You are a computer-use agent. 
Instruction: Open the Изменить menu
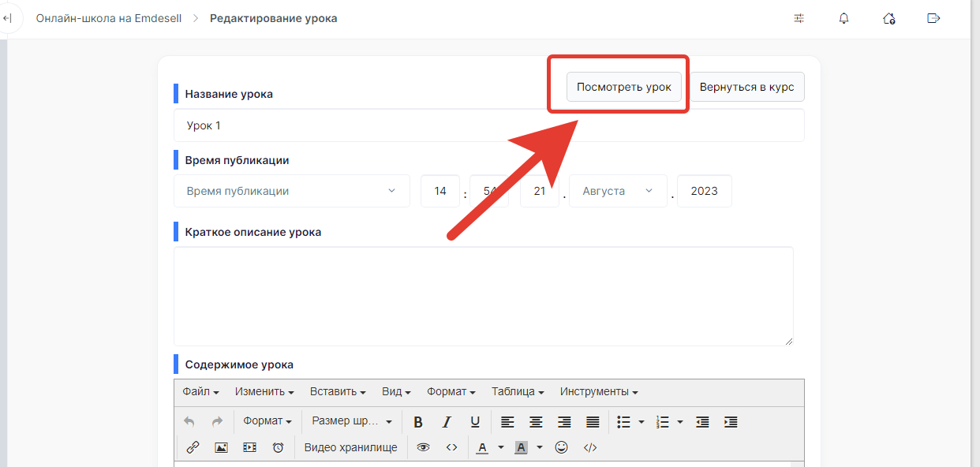coord(264,391)
